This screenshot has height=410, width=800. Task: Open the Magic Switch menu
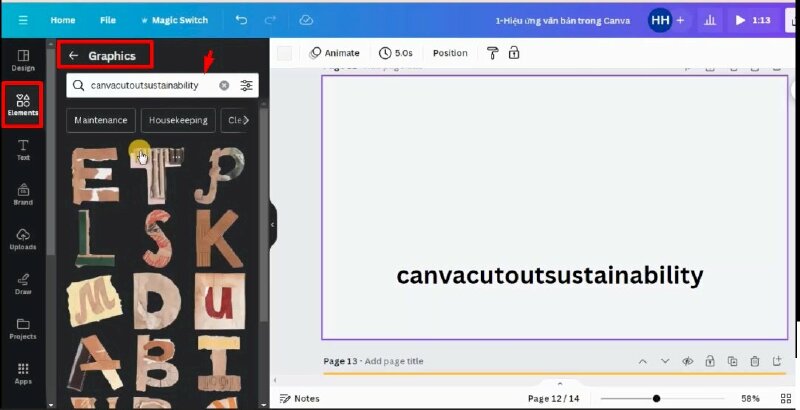pos(174,20)
